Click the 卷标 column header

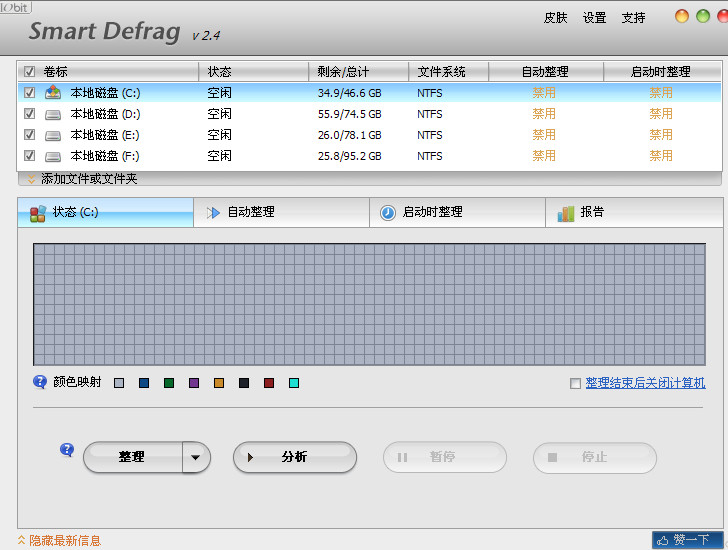tap(108, 71)
